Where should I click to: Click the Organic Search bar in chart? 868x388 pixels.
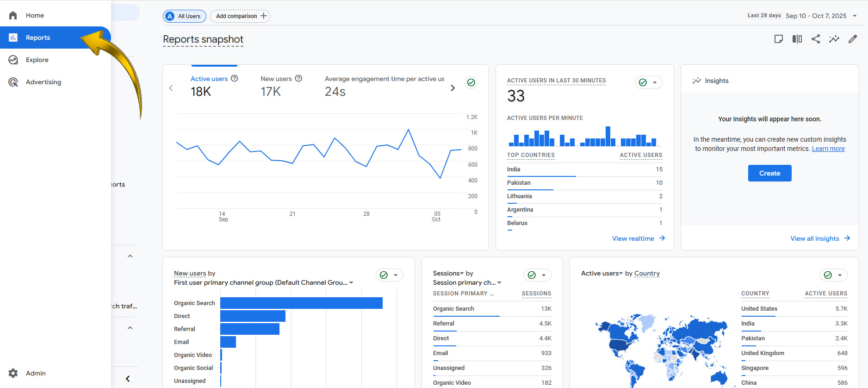(x=301, y=303)
